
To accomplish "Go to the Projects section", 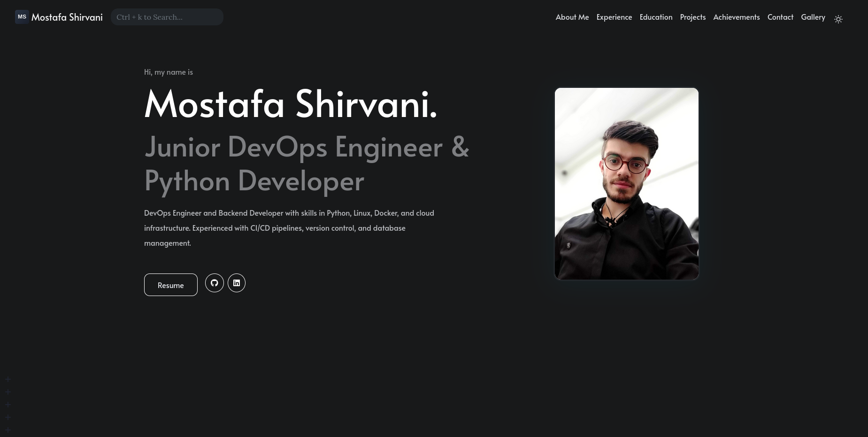I will [x=692, y=16].
